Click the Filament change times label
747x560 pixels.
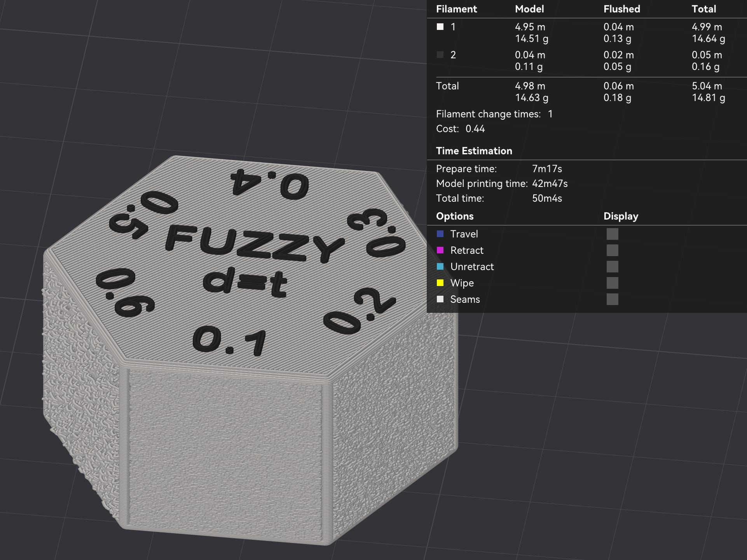488,114
